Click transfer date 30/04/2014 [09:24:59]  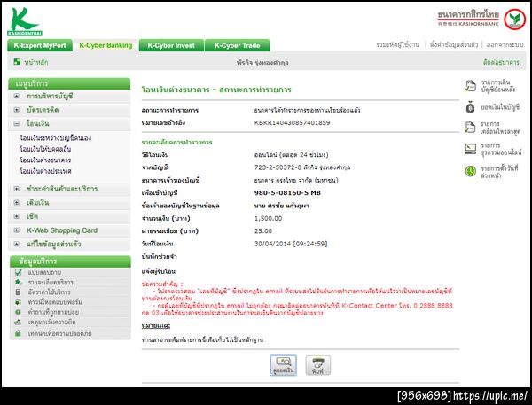[291, 244]
